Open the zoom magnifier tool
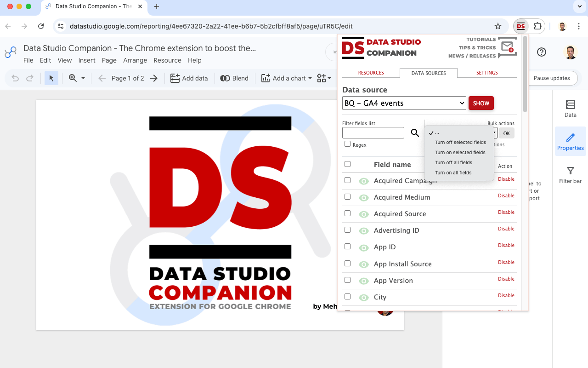This screenshot has height=368, width=588. 73,78
